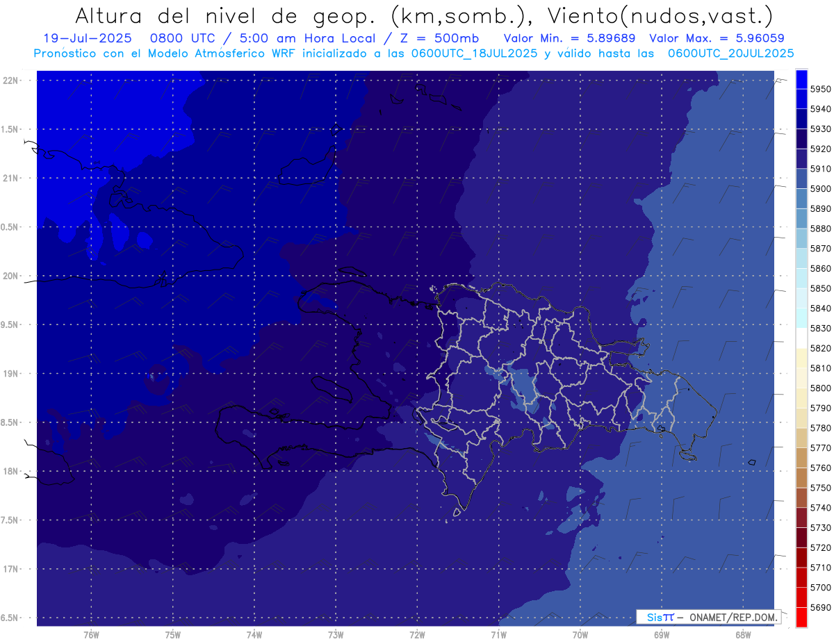Click the date text '19-Jul-2025'
This screenshot has width=834, height=644.
click(88, 39)
